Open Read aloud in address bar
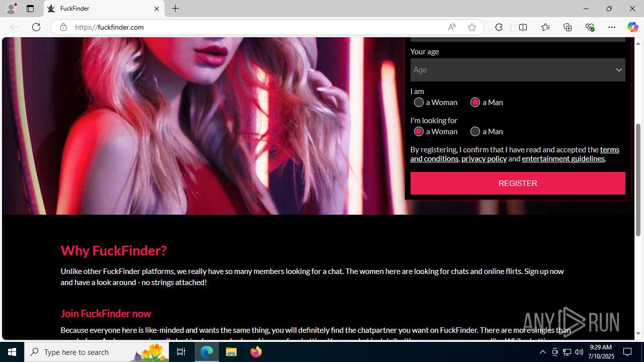 (452, 27)
